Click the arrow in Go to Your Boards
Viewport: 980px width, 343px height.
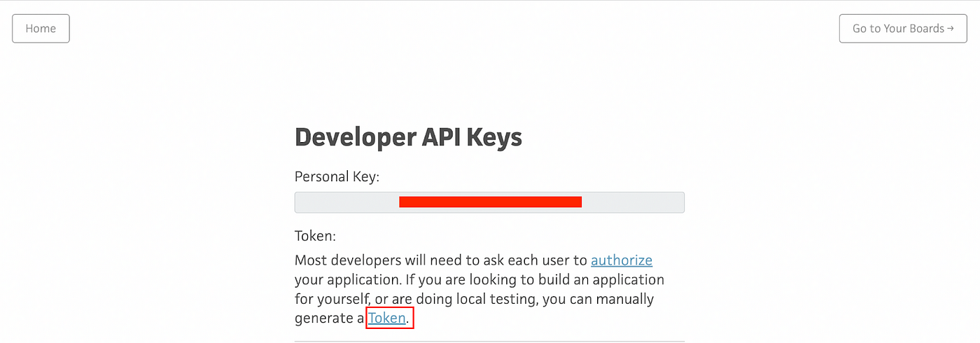950,29
